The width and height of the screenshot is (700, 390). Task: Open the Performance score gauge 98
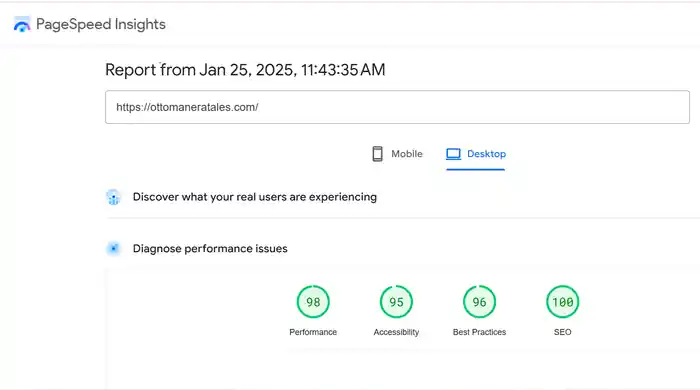[313, 302]
